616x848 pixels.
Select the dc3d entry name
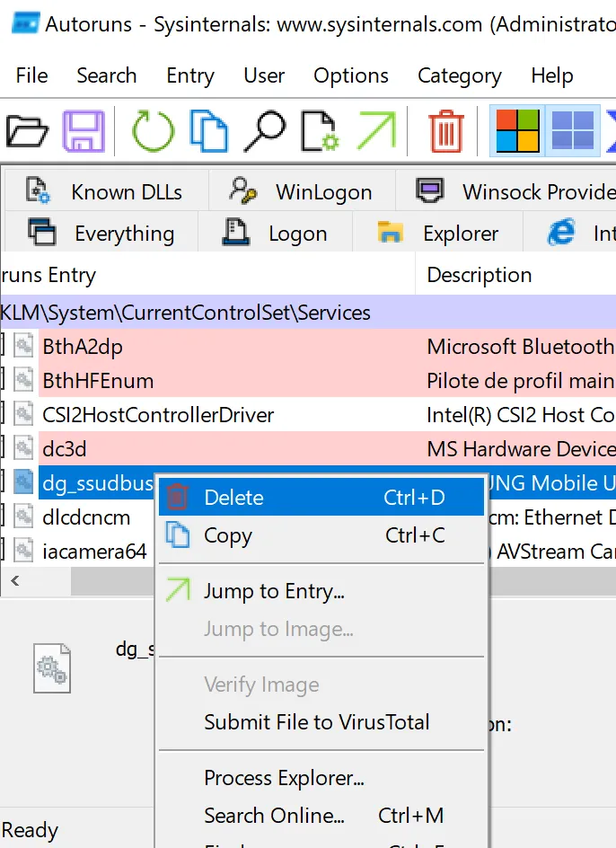pos(64,449)
